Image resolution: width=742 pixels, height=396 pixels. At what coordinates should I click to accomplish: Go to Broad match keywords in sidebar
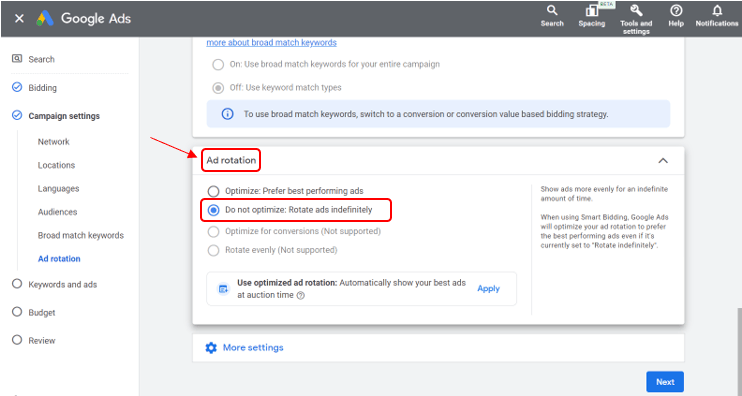pyautogui.click(x=81, y=235)
